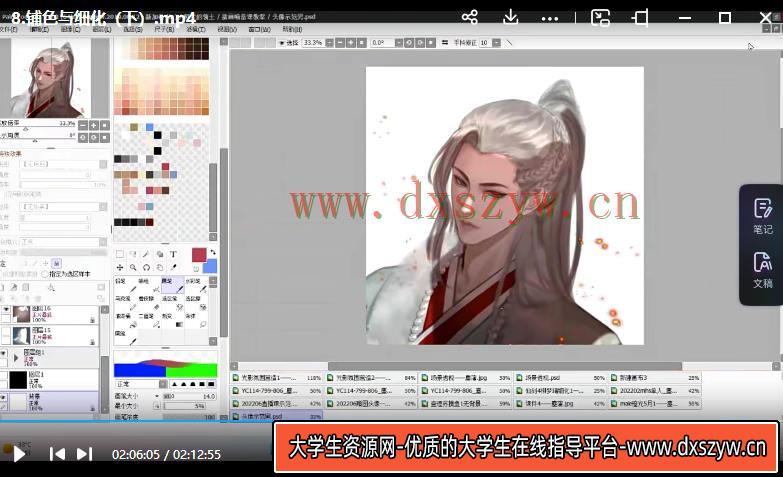Select the rectangular selection tool
This screenshot has width=783, height=477.
(120, 254)
